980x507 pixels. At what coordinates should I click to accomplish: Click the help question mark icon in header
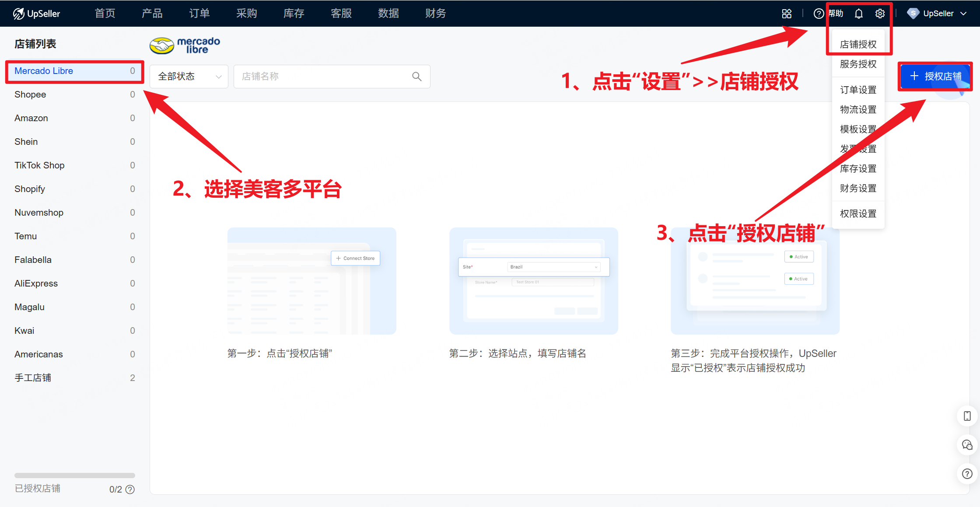(819, 14)
